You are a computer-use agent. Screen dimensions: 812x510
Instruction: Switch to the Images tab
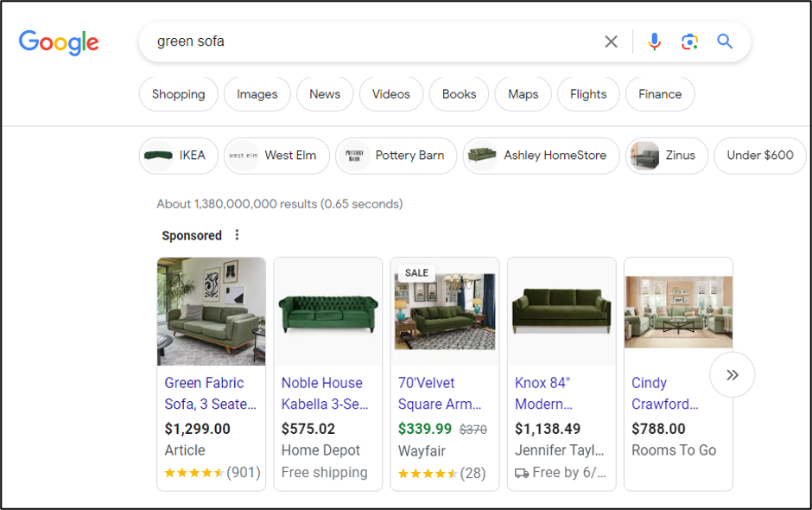[x=257, y=94]
